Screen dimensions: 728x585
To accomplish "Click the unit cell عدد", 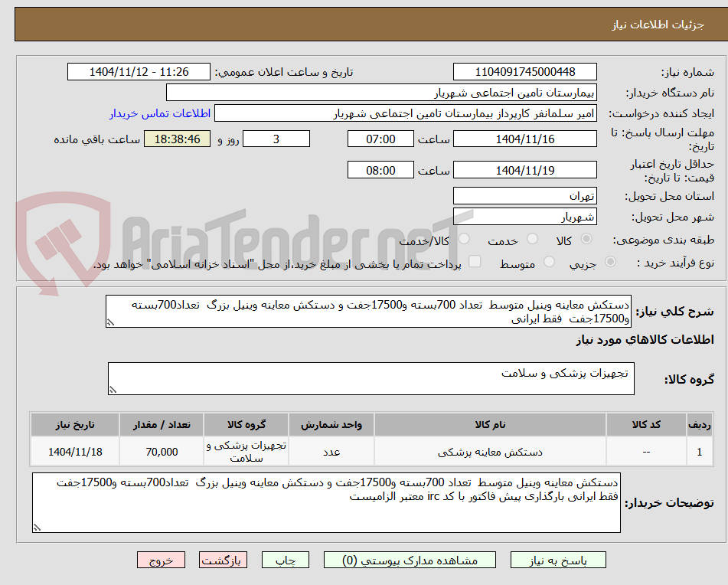I will [331, 452].
